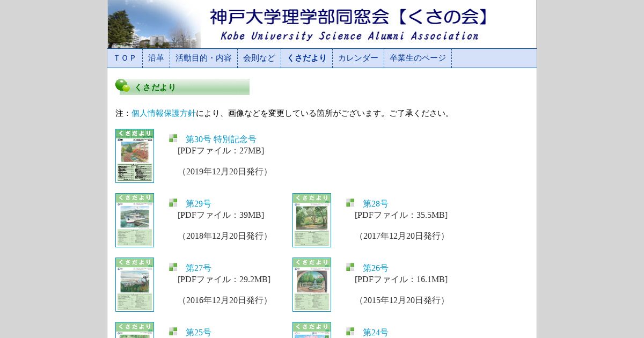Screen dimensions: 644x338
Task: Click the 第27号 cover thumbnail
Action: tap(135, 284)
